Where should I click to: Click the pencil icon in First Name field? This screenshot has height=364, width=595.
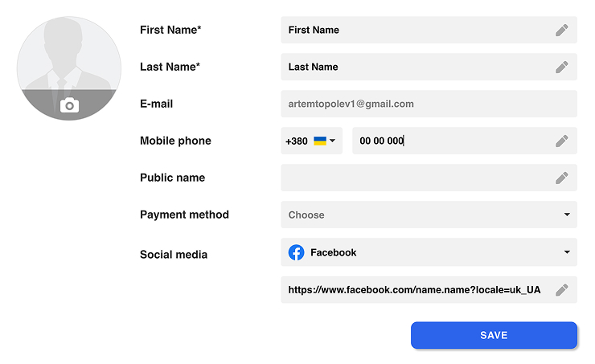[x=561, y=30]
